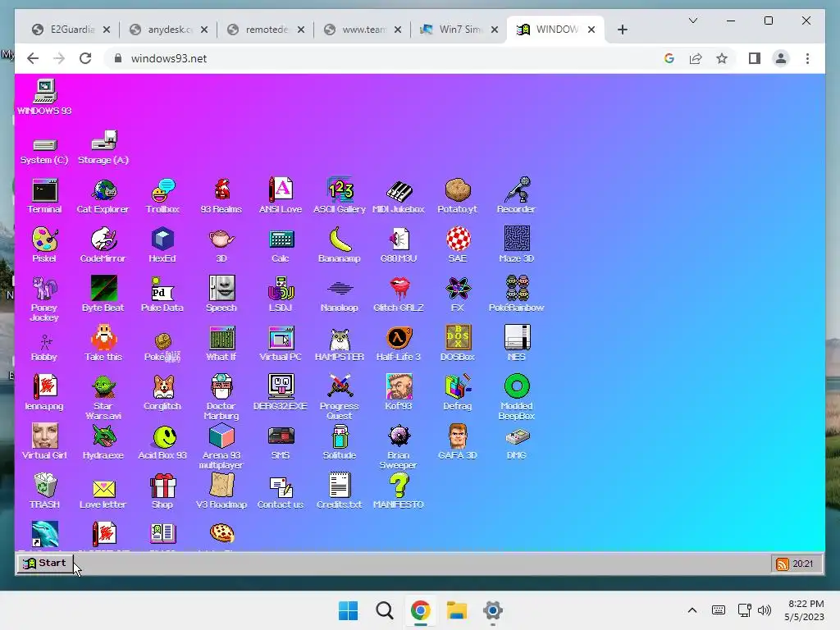Launch Half-Life 3
The image size is (840, 630).
coord(399,344)
